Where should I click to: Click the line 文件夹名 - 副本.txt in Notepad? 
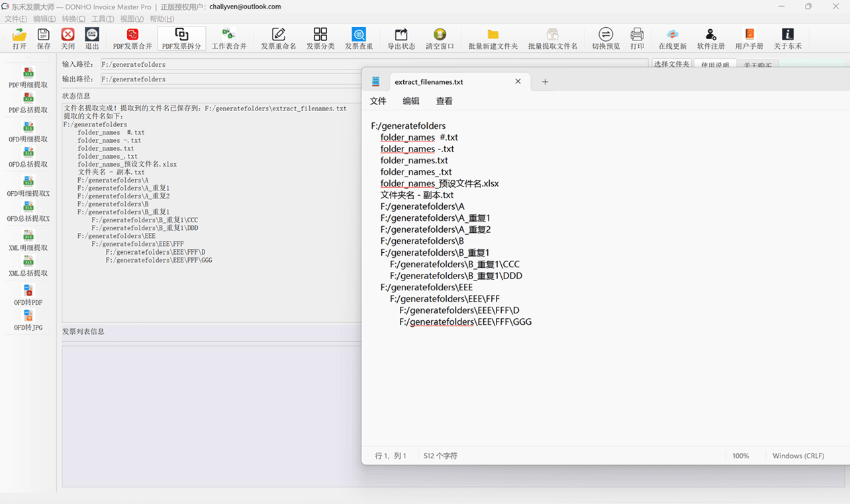pos(417,195)
